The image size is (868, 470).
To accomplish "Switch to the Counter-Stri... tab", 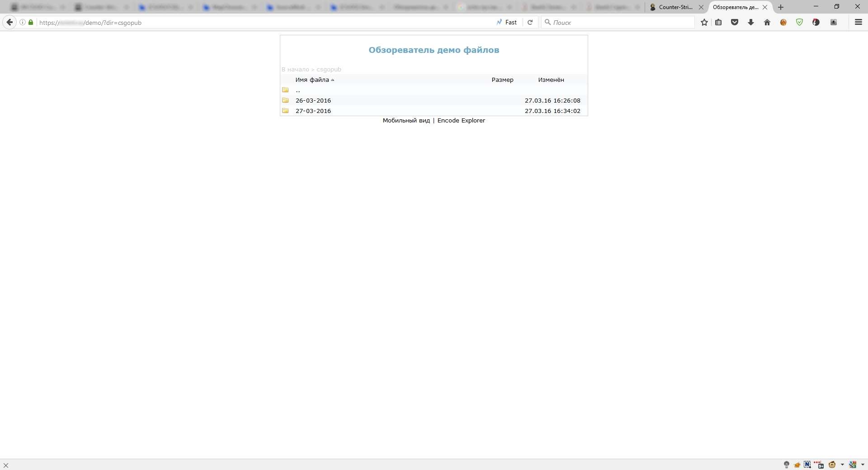I will pyautogui.click(x=676, y=7).
